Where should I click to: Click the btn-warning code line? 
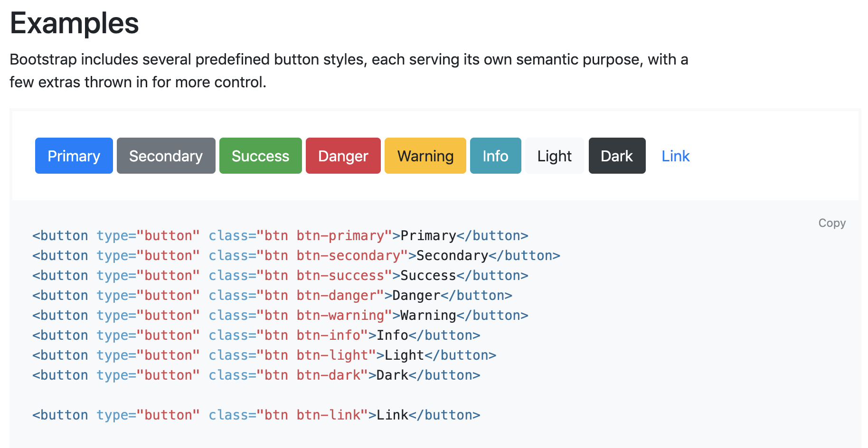[x=280, y=316]
